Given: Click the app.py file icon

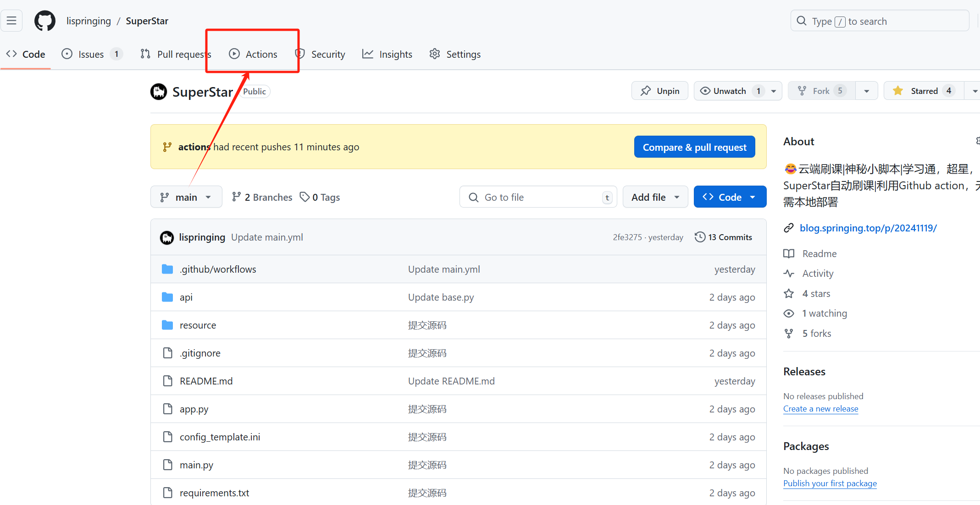Looking at the screenshot, I should click(168, 409).
